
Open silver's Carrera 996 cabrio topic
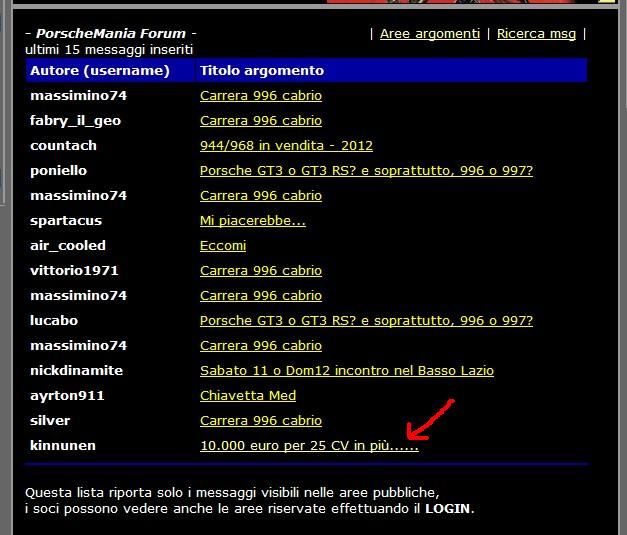click(261, 421)
